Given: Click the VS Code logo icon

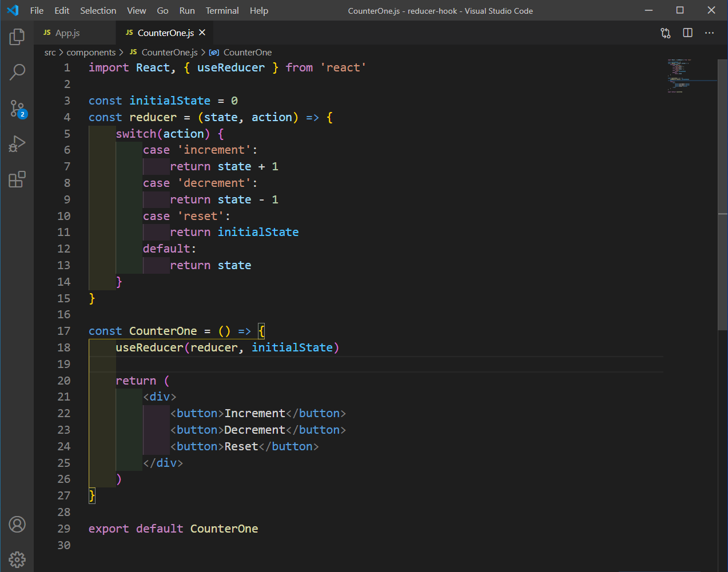Looking at the screenshot, I should coord(13,10).
